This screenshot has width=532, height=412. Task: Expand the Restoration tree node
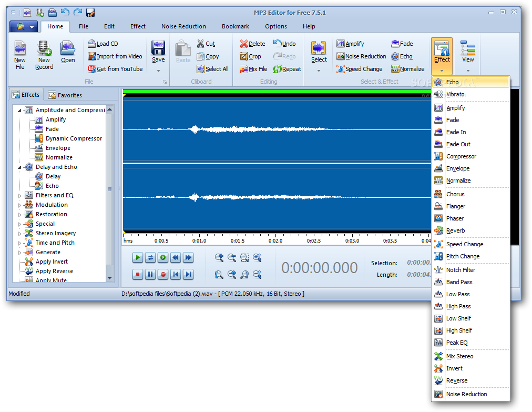(x=19, y=215)
